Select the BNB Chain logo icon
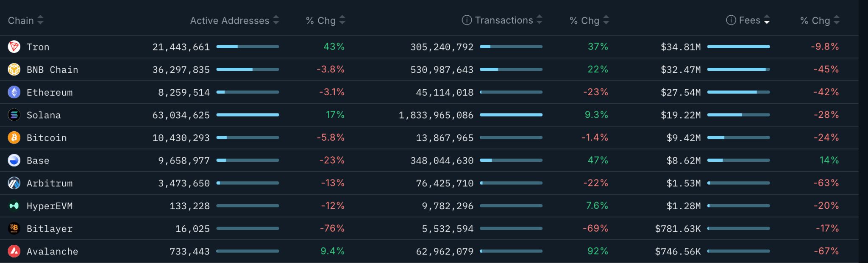 pyautogui.click(x=14, y=69)
